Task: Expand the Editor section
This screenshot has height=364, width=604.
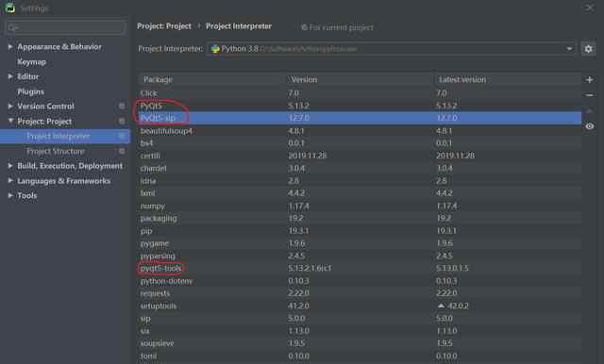Action: point(10,76)
